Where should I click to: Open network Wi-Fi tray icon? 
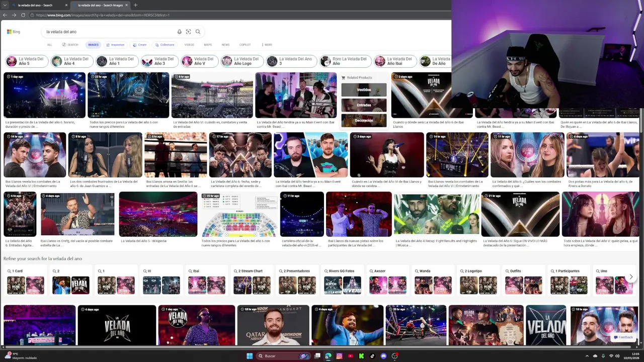coord(611,356)
